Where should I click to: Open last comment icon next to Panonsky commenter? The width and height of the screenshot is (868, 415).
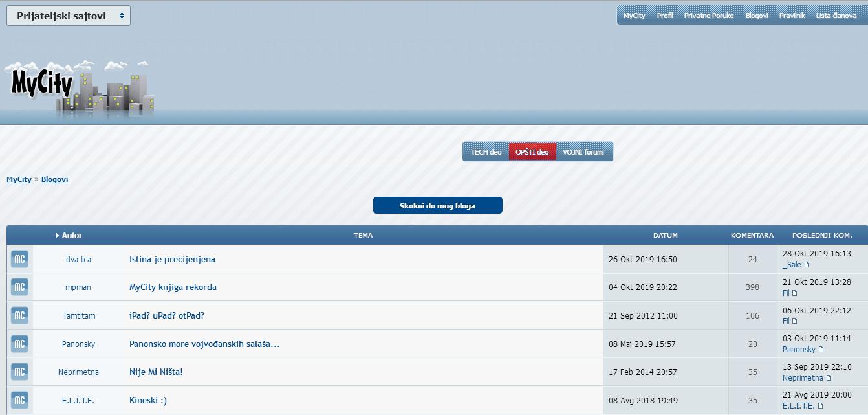[821, 350]
